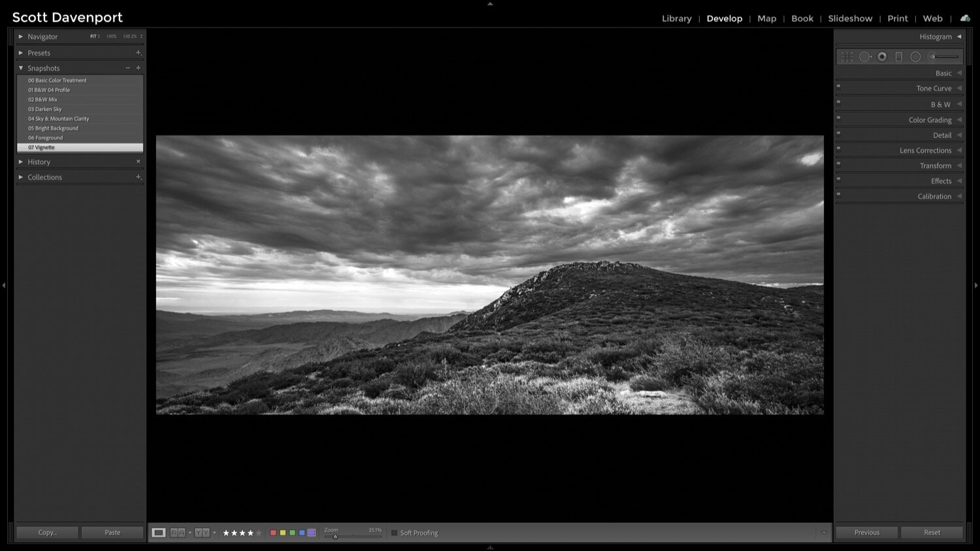Select snapshot 03 Darken Sky

coord(80,109)
